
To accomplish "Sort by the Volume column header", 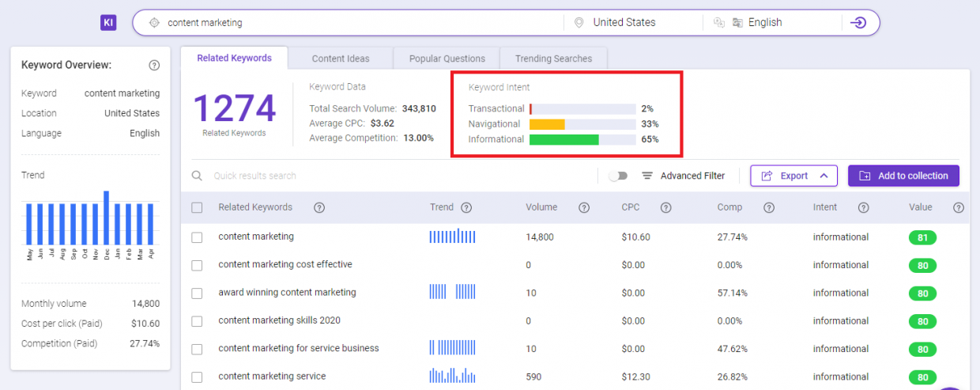I will click(x=541, y=207).
